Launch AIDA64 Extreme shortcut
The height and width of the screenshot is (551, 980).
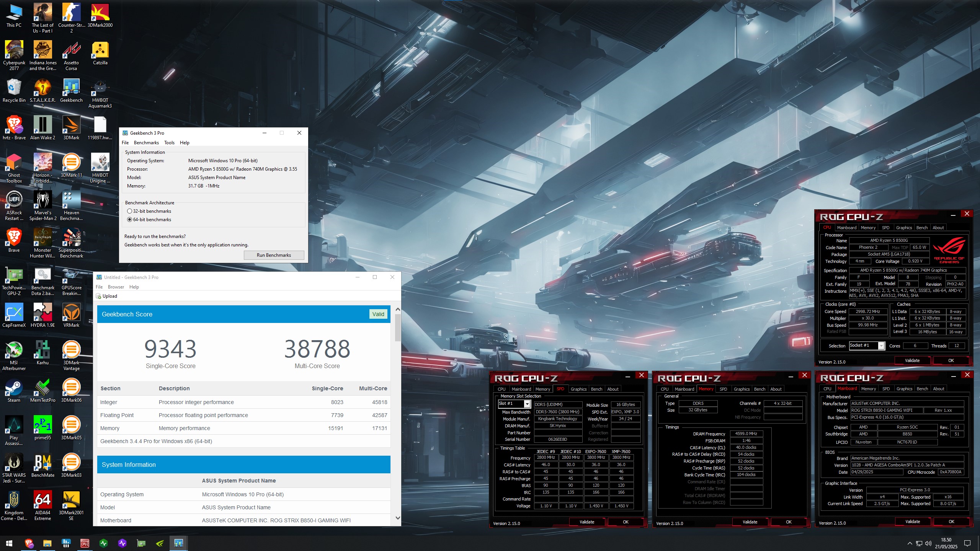[42, 506]
